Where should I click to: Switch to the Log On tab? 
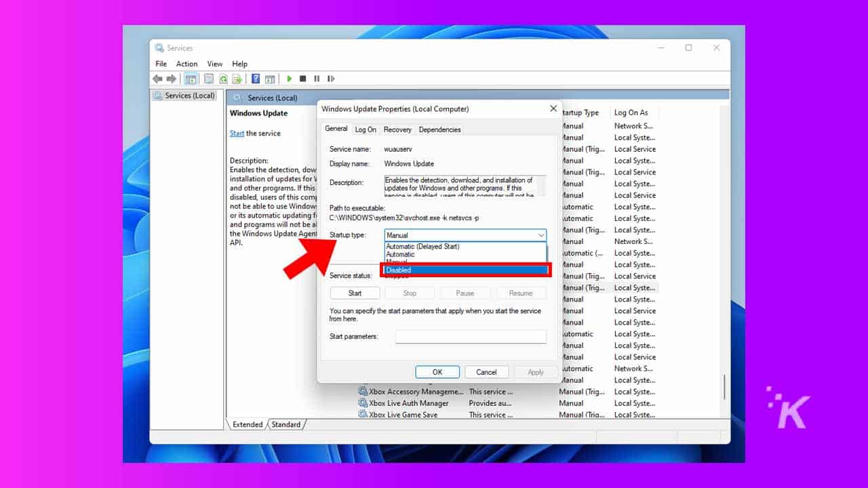[366, 129]
